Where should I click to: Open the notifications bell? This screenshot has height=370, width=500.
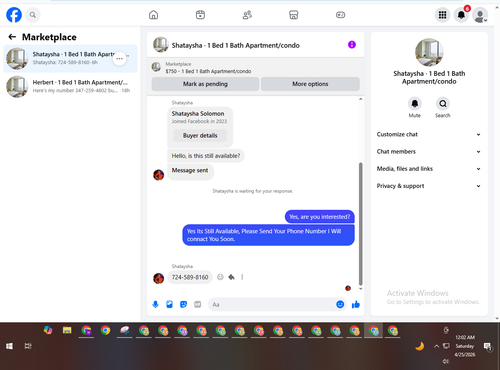461,15
